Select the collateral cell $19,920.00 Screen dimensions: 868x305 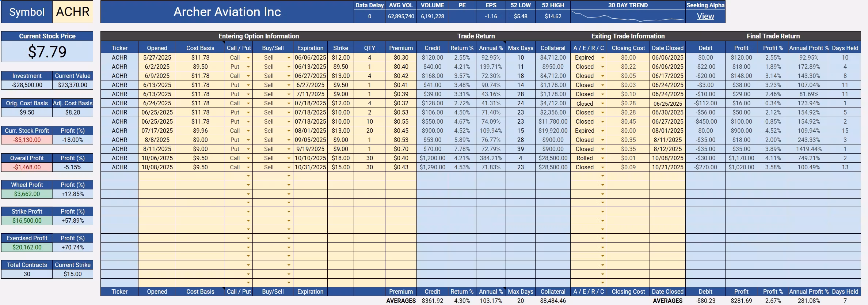(x=553, y=131)
